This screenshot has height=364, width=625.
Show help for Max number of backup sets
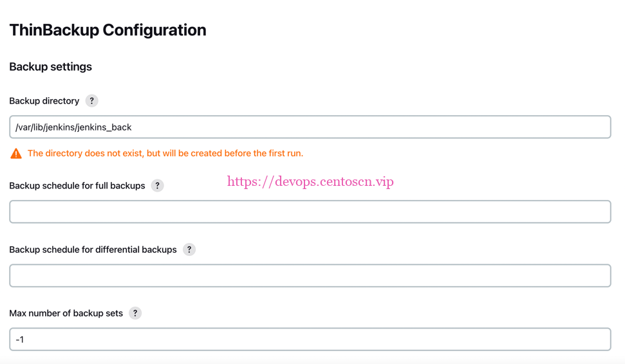tap(135, 313)
